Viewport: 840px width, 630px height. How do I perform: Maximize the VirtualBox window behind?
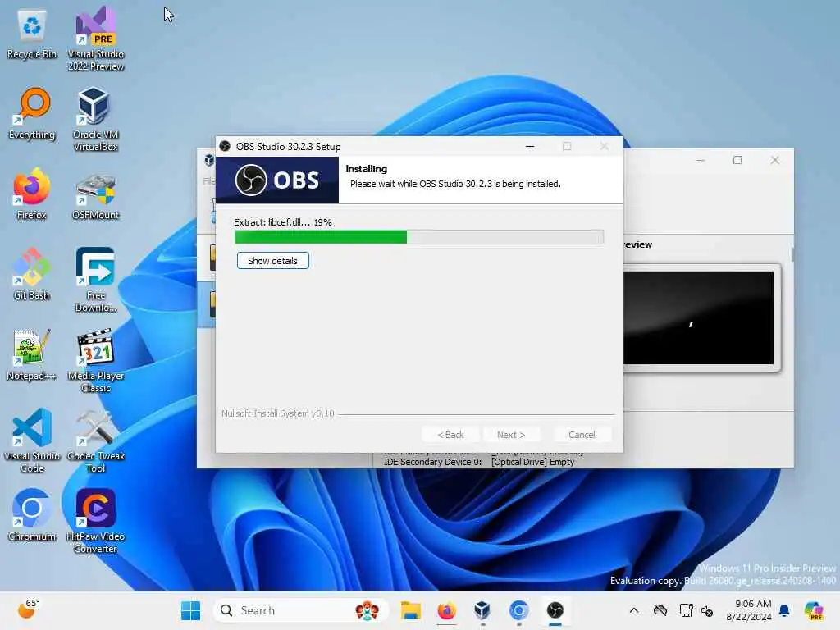coord(737,160)
